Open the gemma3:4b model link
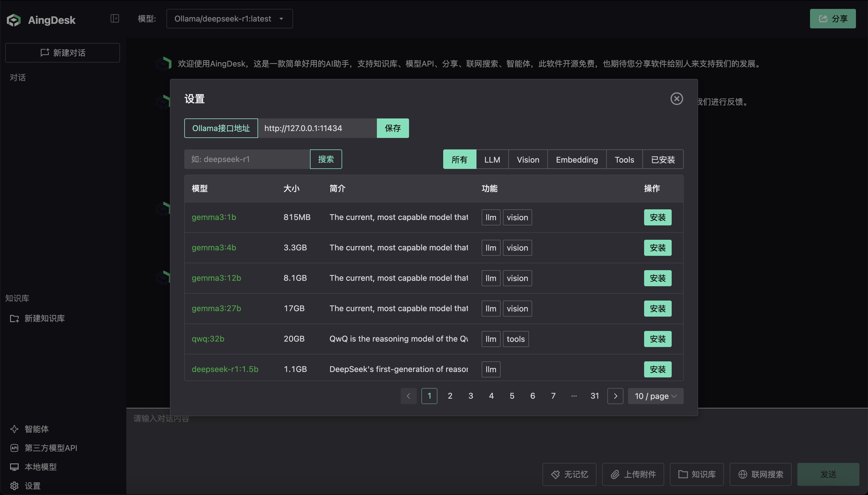This screenshot has width=868, height=495. (214, 248)
